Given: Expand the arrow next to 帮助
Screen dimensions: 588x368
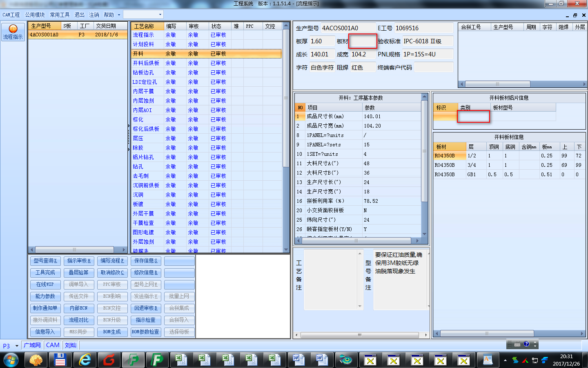Looking at the screenshot, I should [119, 15].
